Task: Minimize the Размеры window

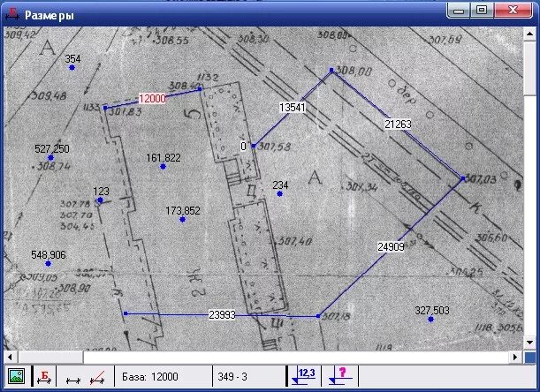Action: (x=459, y=11)
